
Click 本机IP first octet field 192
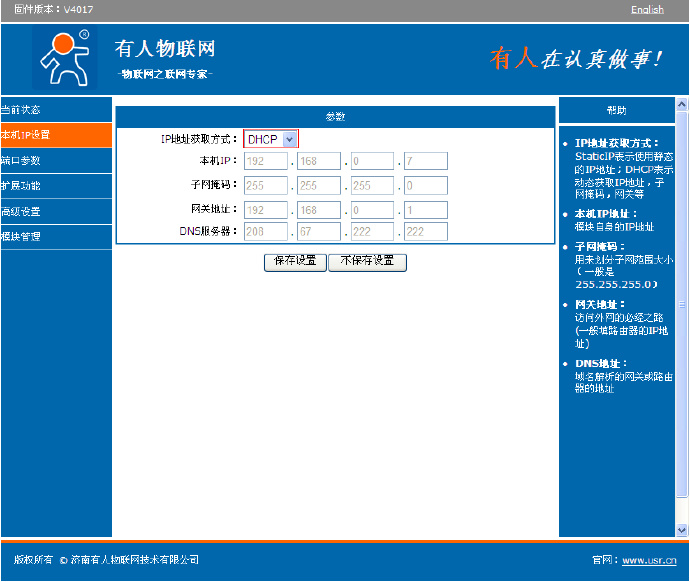(x=266, y=161)
